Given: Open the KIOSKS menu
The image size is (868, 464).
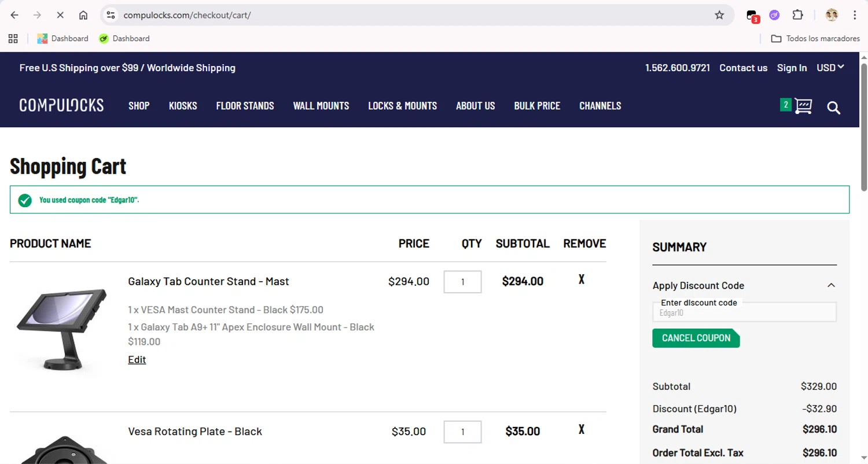Looking at the screenshot, I should pos(183,106).
